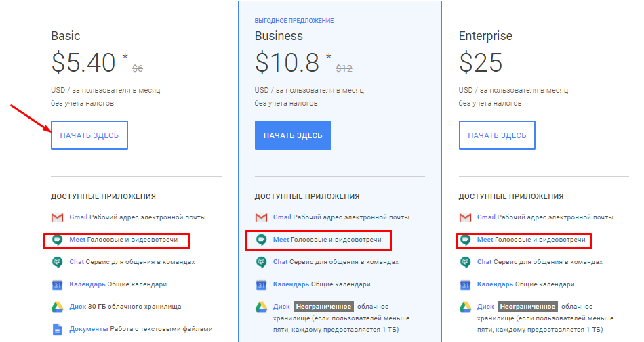
Task: Click the Drive icon in Business plan
Action: point(261,307)
